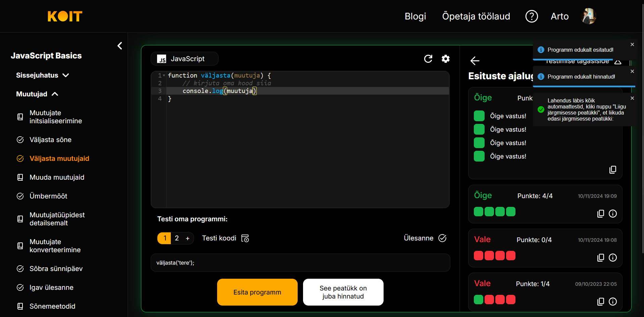
Task: Open the Muuda muutujaid lesson
Action: pos(57,177)
